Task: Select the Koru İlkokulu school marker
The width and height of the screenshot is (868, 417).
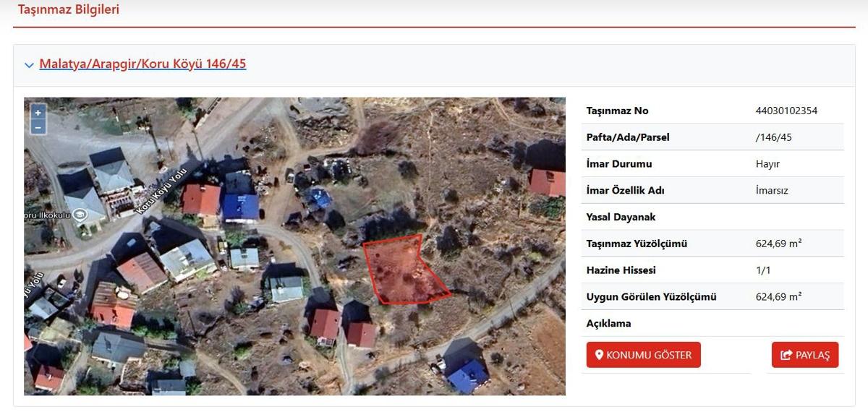Action: (80, 214)
